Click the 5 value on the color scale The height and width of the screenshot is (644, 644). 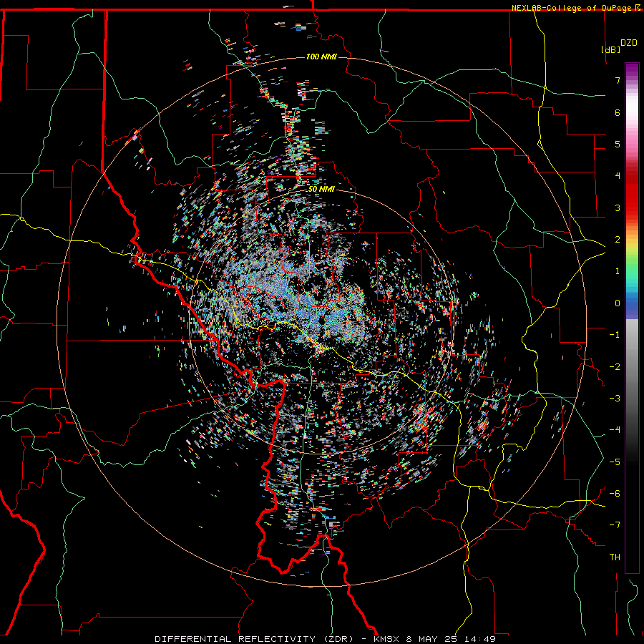click(618, 144)
